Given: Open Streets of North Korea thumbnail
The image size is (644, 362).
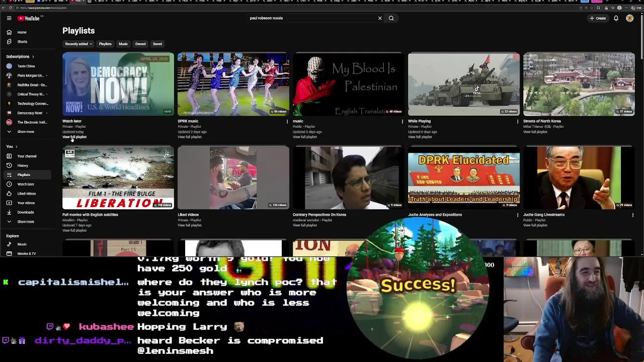Looking at the screenshot, I should (579, 84).
